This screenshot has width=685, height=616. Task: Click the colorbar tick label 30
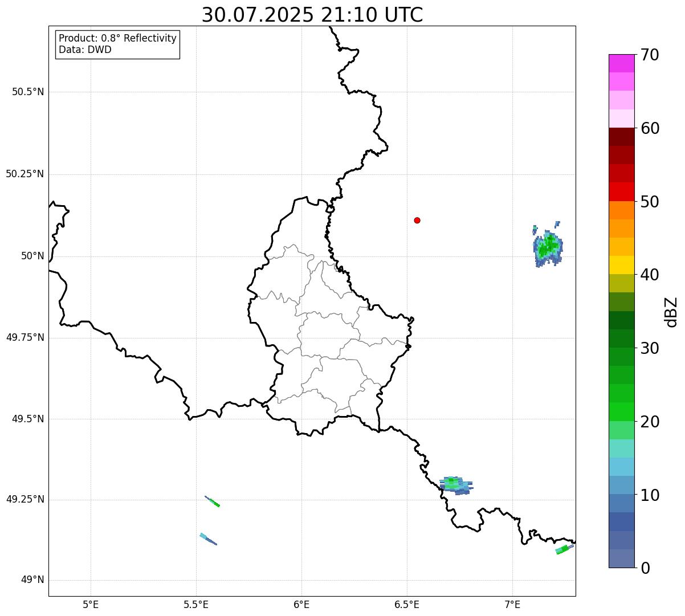pos(650,348)
